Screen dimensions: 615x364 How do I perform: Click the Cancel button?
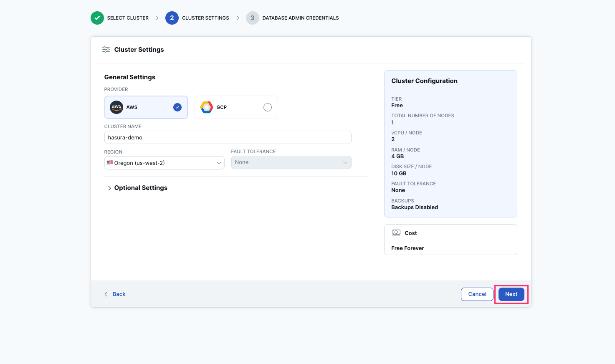click(x=477, y=294)
